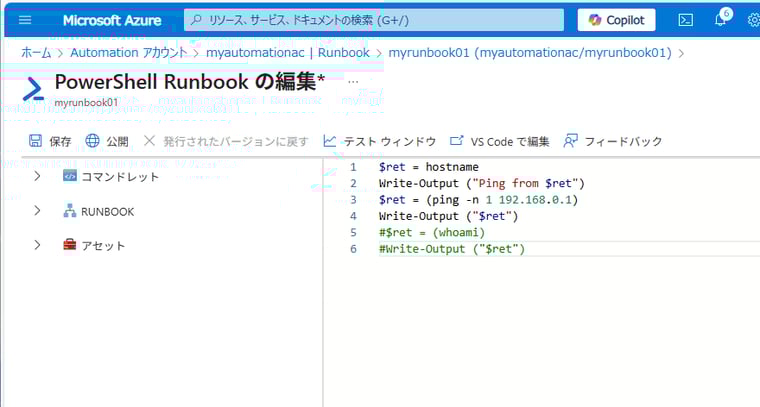This screenshot has height=407, width=760.
Task: Open myrunbook01 breadcrumb link
Action: (530, 53)
